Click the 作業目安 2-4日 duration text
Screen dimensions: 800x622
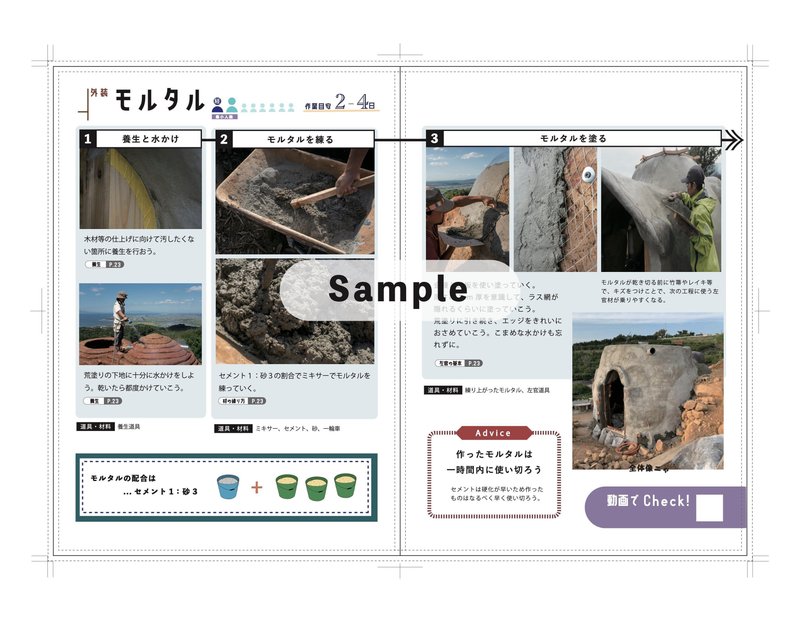point(341,103)
